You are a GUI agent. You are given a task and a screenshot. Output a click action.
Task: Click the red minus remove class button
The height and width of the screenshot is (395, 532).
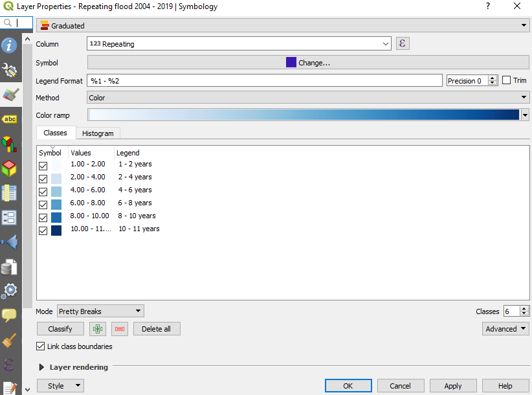120,329
